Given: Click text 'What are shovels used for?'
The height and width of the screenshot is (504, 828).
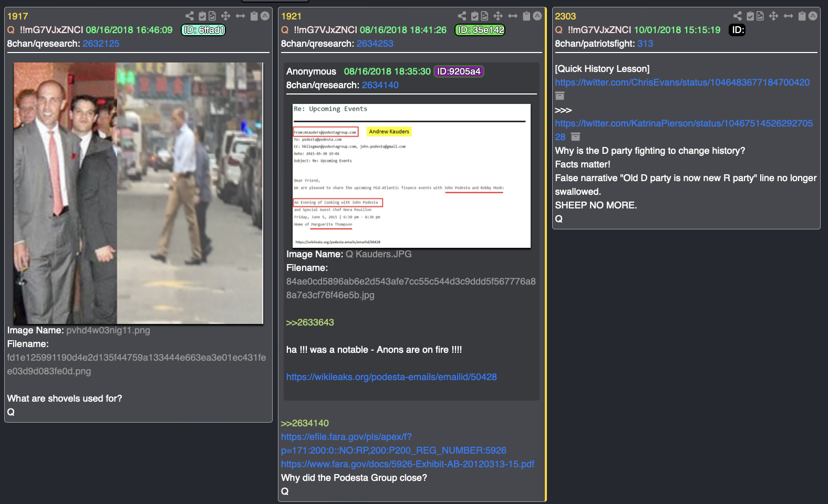Looking at the screenshot, I should point(65,398).
